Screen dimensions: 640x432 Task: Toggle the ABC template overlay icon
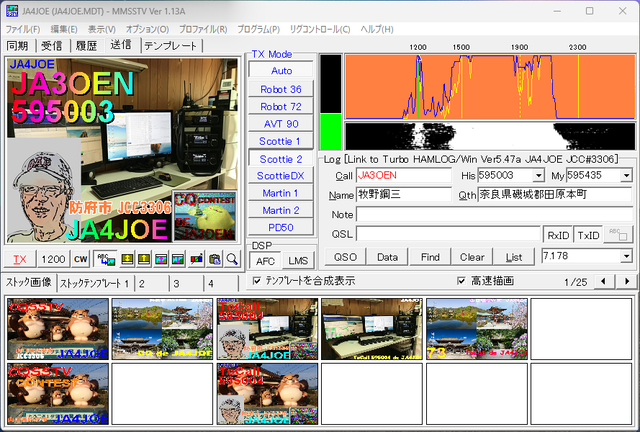pos(105,259)
